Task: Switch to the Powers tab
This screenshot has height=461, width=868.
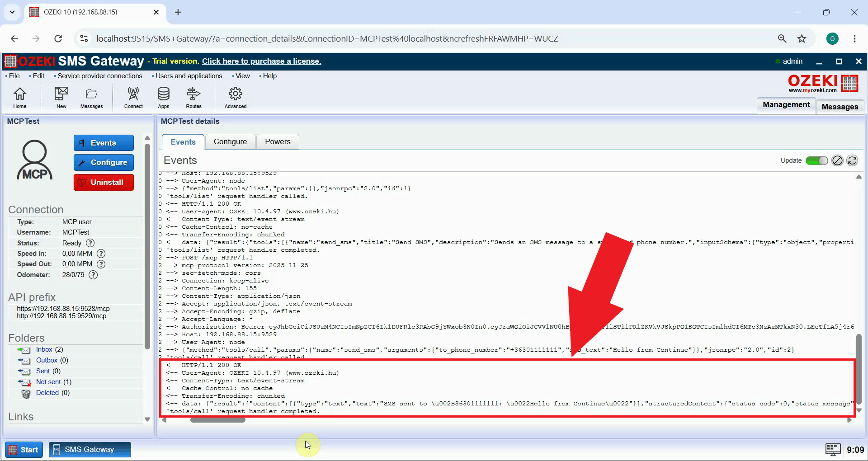Action: click(x=278, y=141)
